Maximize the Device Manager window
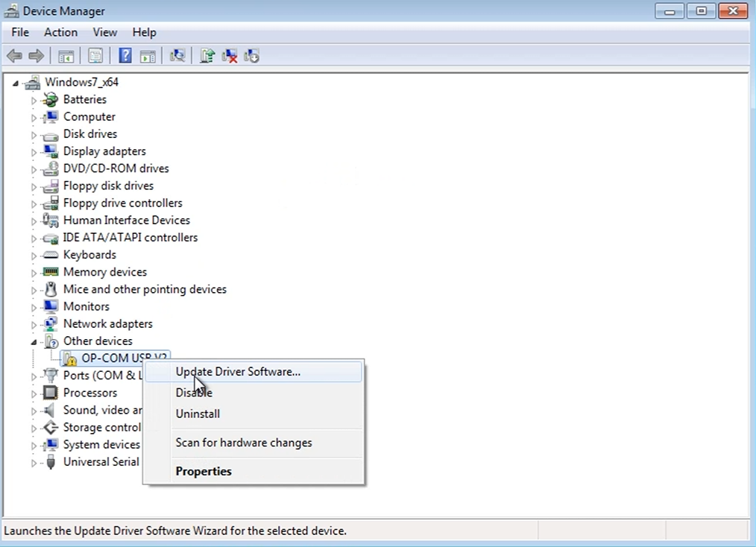756x547 pixels. tap(701, 10)
